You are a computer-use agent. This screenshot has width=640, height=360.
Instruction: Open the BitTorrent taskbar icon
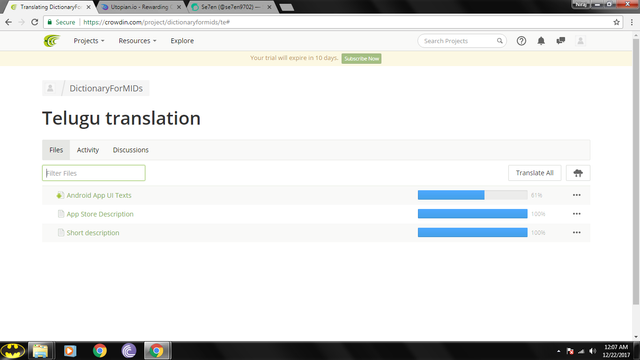coord(129,351)
